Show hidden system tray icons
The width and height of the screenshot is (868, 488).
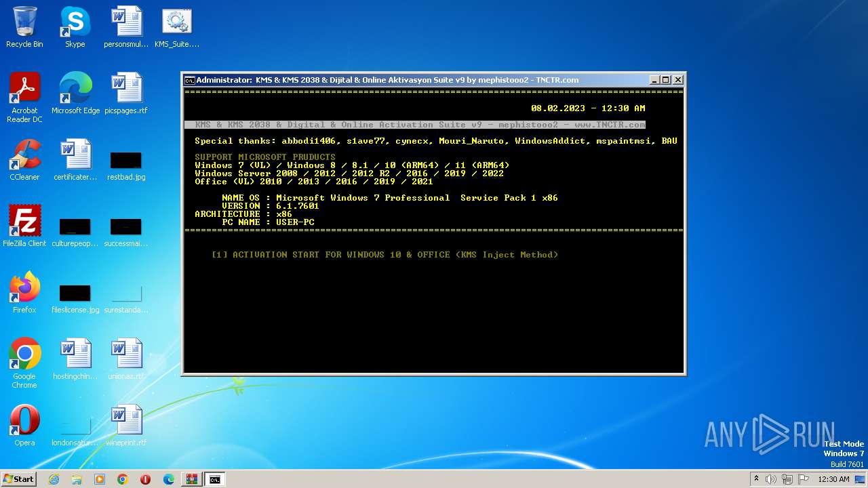coord(756,479)
